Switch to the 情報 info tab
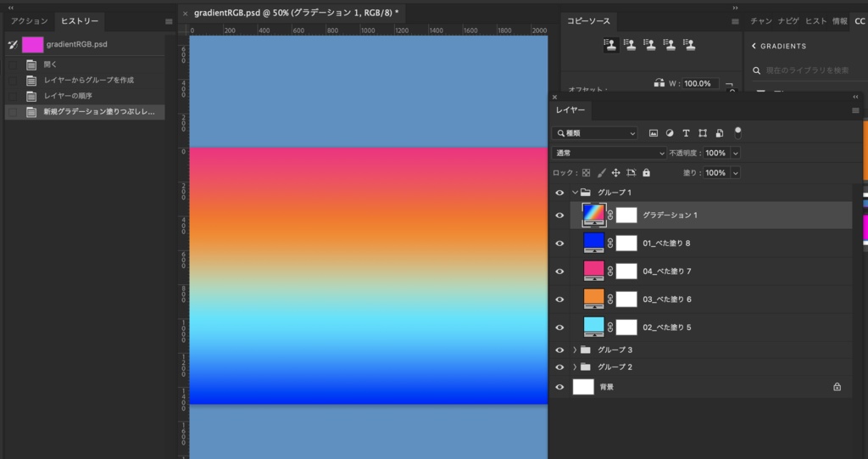Screen dimensions: 868x459 840,21
